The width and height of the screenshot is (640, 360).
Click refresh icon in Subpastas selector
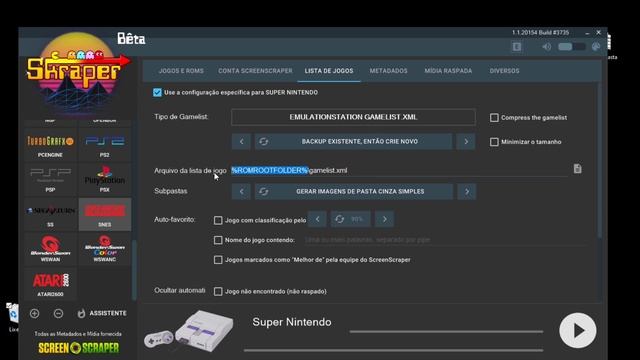pos(264,191)
